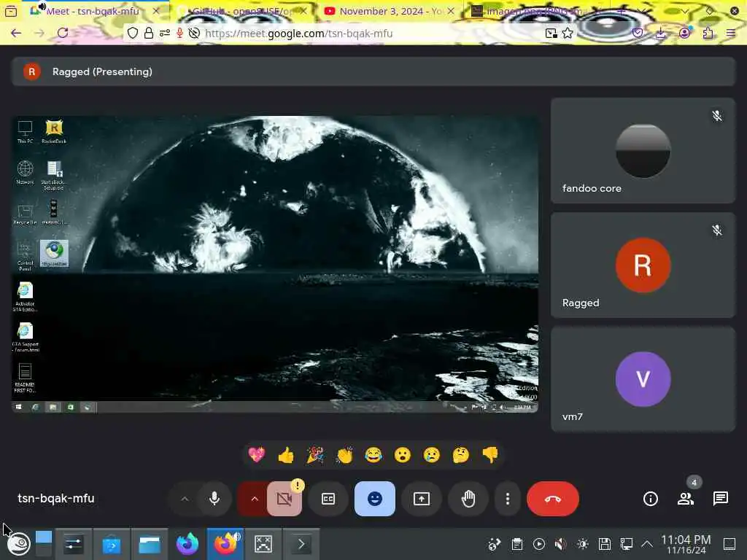Click the microphone permission indicator in URL bar
Screen dimensions: 747x560
pyautogui.click(x=179, y=33)
